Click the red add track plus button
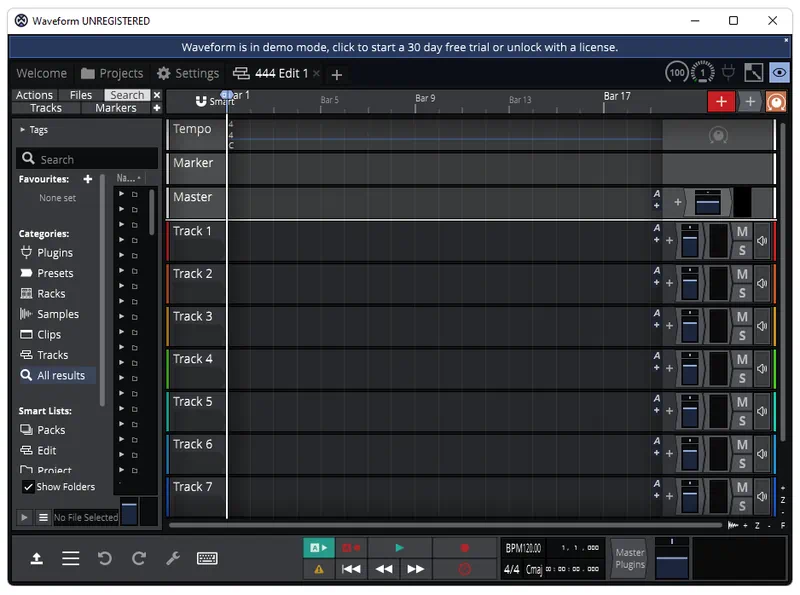The width and height of the screenshot is (800, 595). [x=721, y=102]
